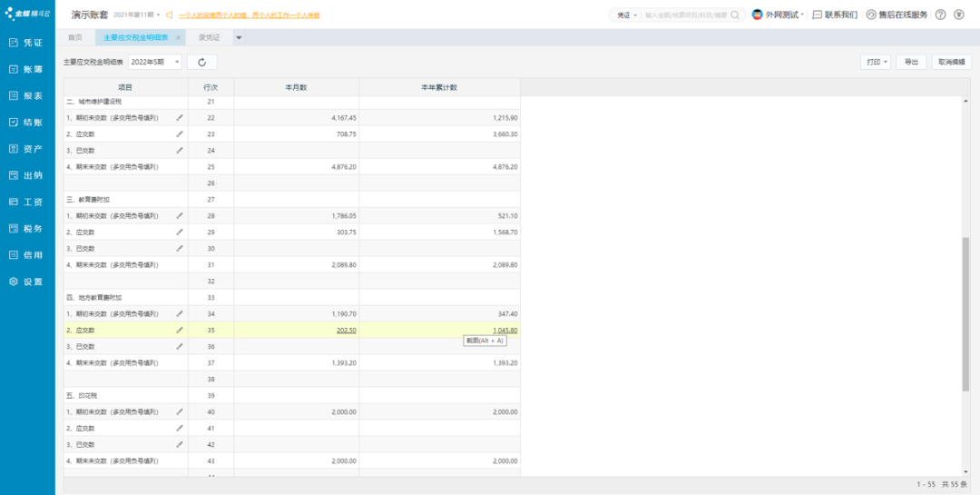Click the search input field in header
This screenshot has width=980, height=495.
pos(686,15)
